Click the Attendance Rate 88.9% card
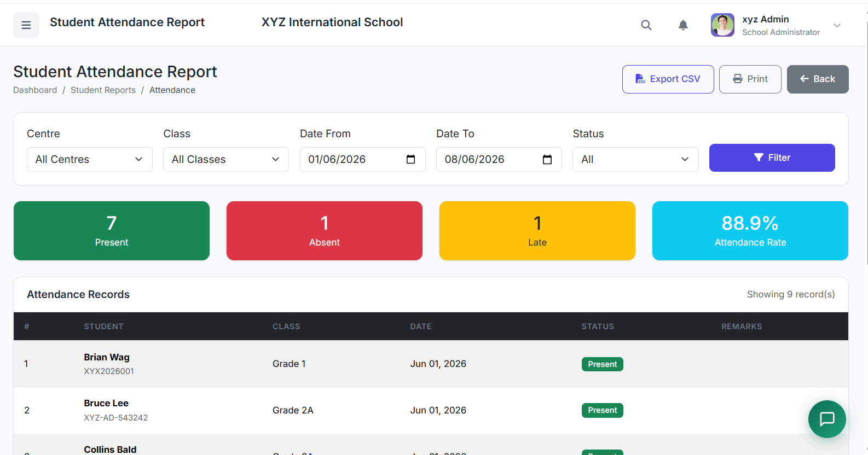This screenshot has width=868, height=455. pos(750,231)
